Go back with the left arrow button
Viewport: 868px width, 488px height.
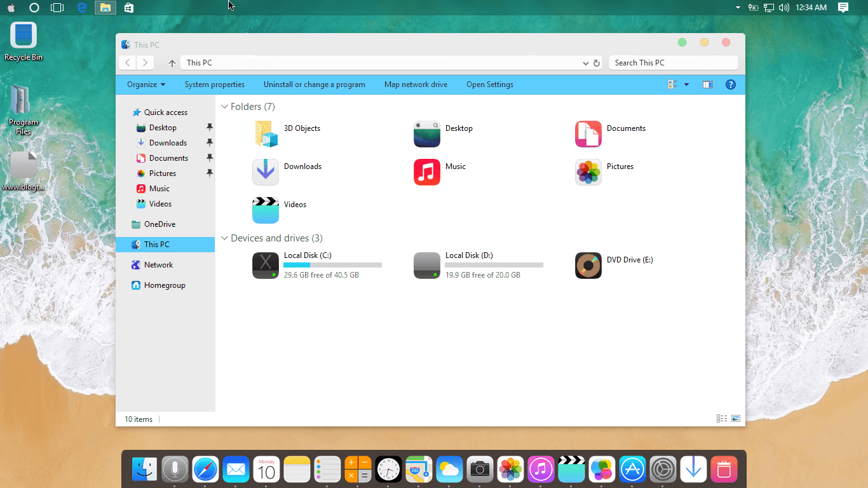point(128,62)
